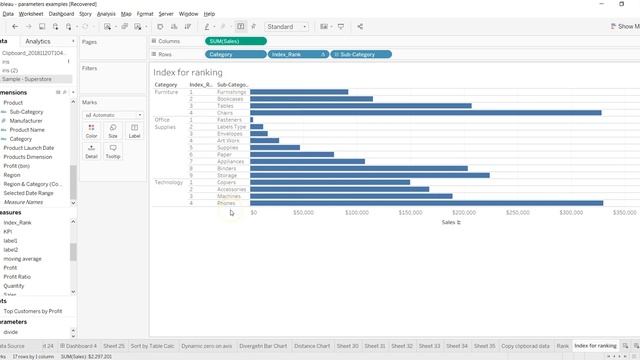The height and width of the screenshot is (360, 640).
Task: Click the Duplicate sheet toolbar icon
Action: coord(124,27)
